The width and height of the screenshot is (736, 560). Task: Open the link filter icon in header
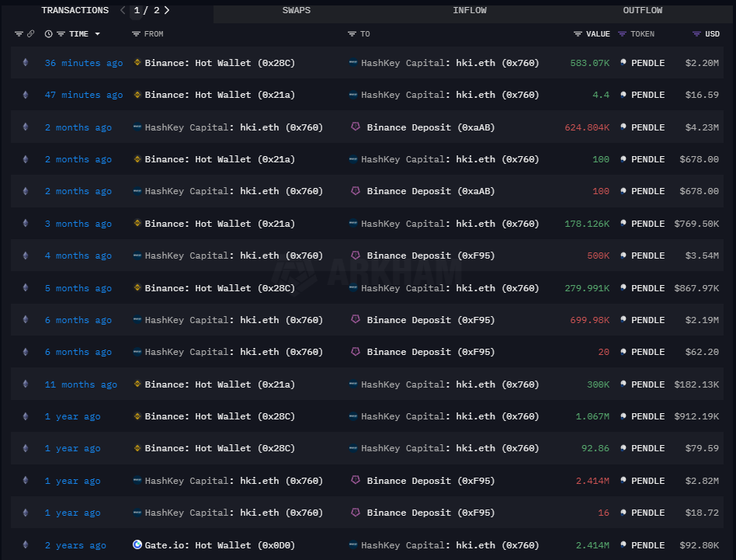click(x=31, y=34)
